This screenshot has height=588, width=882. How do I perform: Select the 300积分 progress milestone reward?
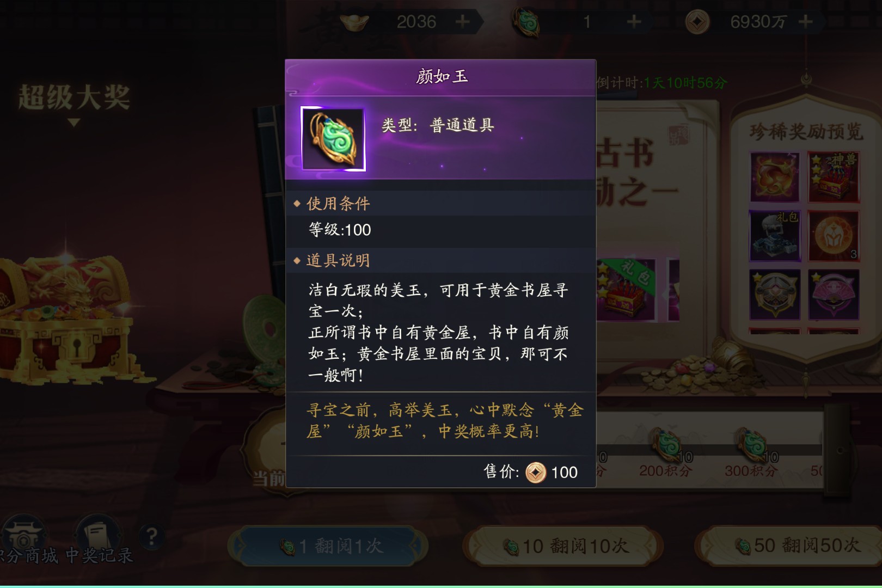tap(751, 453)
